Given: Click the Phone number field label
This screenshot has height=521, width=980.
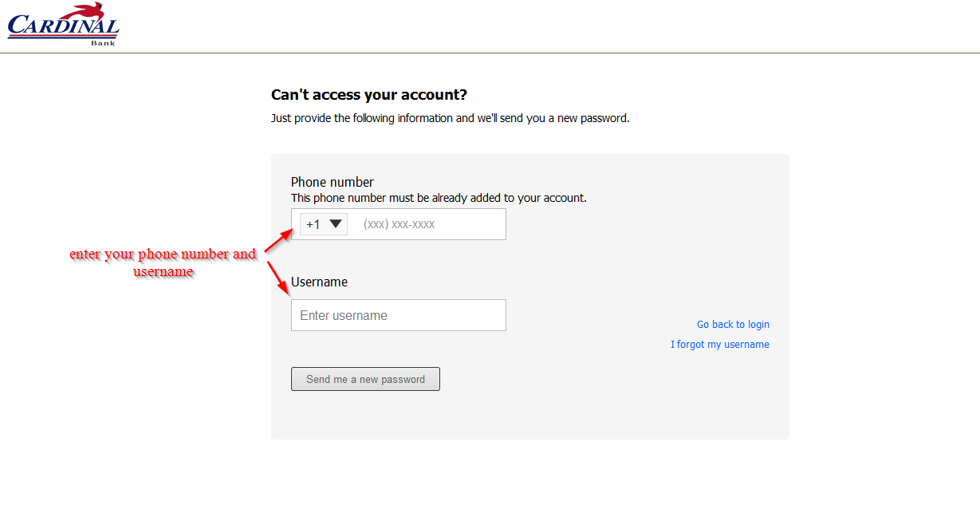Looking at the screenshot, I should [x=333, y=182].
